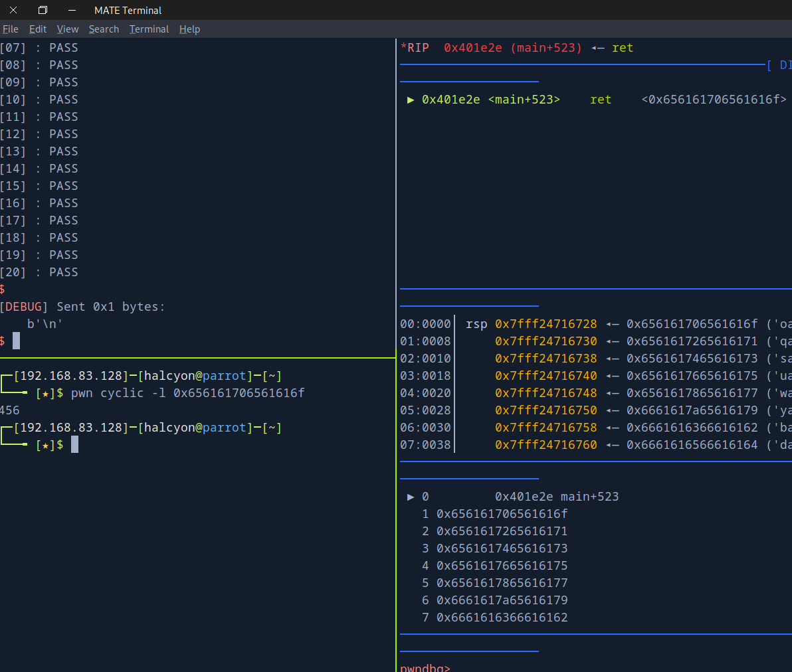Open the Help menu

189,29
